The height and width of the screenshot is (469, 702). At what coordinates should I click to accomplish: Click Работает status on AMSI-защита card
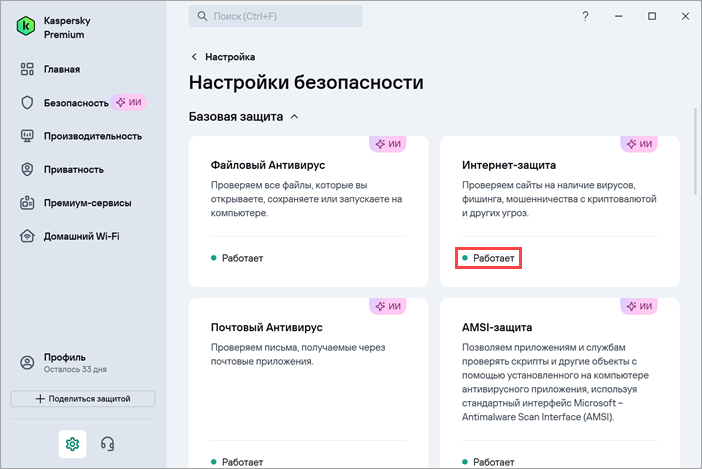[x=488, y=462]
